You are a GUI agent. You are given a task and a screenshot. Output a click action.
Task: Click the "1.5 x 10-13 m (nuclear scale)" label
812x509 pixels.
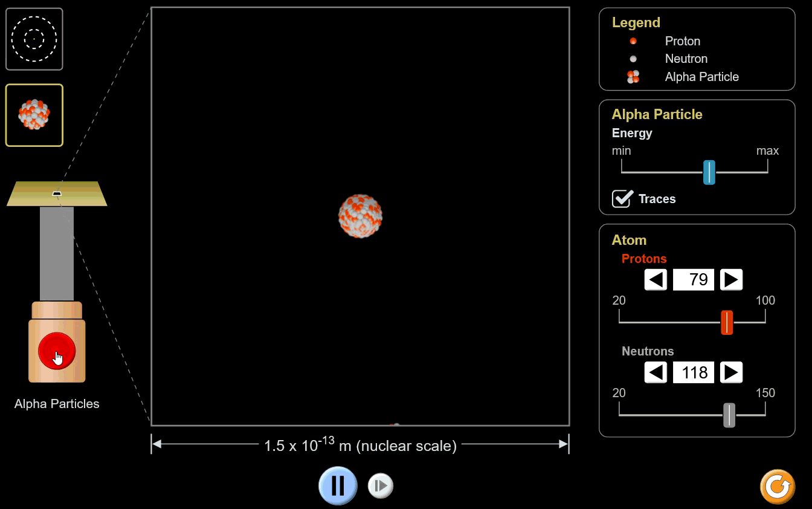click(360, 446)
